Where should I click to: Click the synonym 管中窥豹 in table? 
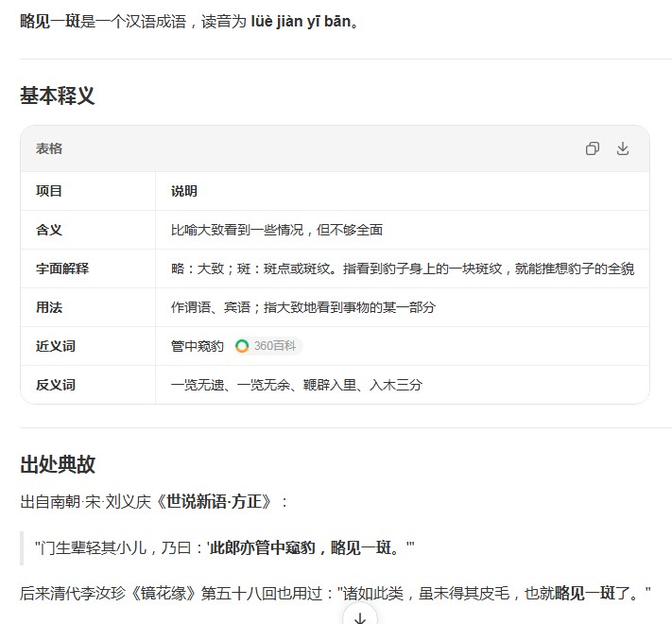(x=198, y=346)
